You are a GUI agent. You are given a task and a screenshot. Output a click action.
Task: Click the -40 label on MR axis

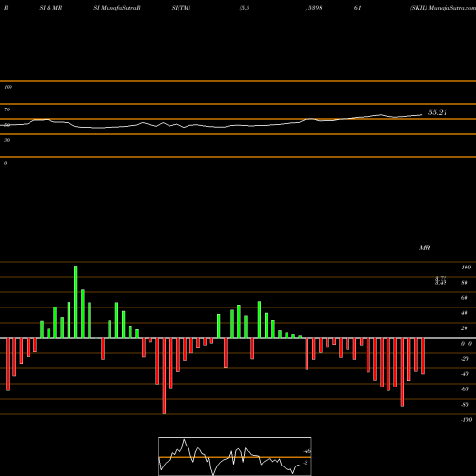coord(465,374)
